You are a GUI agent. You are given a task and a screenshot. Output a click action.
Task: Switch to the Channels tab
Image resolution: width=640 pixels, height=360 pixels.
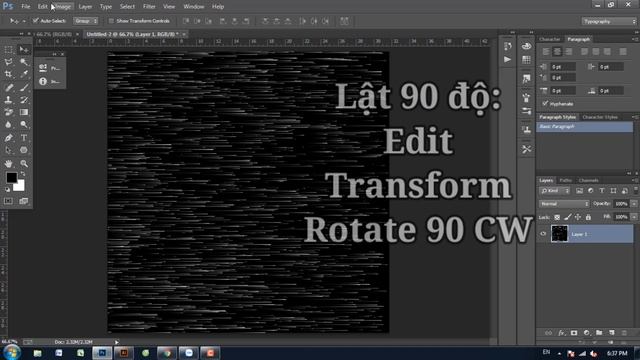coord(588,180)
